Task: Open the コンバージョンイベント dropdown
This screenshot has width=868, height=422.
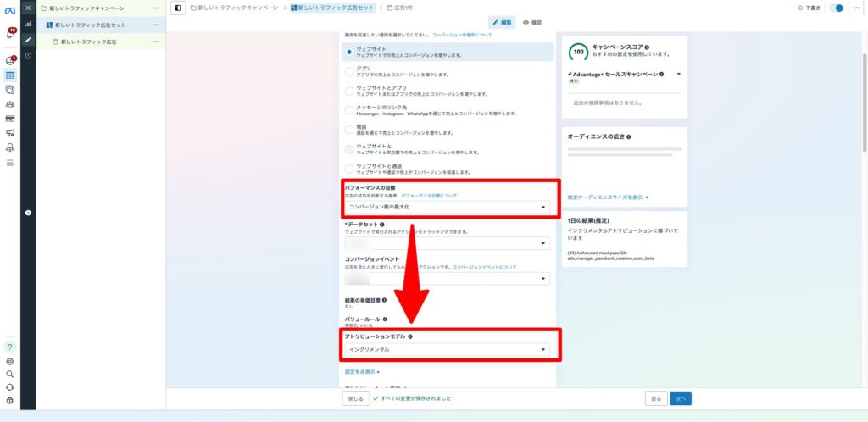Action: click(448, 279)
